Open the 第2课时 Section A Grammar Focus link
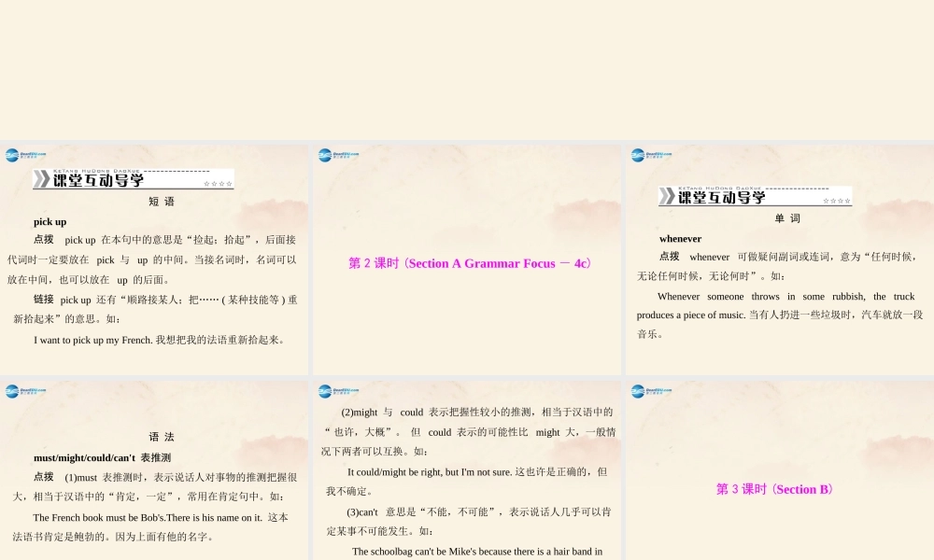The width and height of the screenshot is (934, 560). point(466,263)
